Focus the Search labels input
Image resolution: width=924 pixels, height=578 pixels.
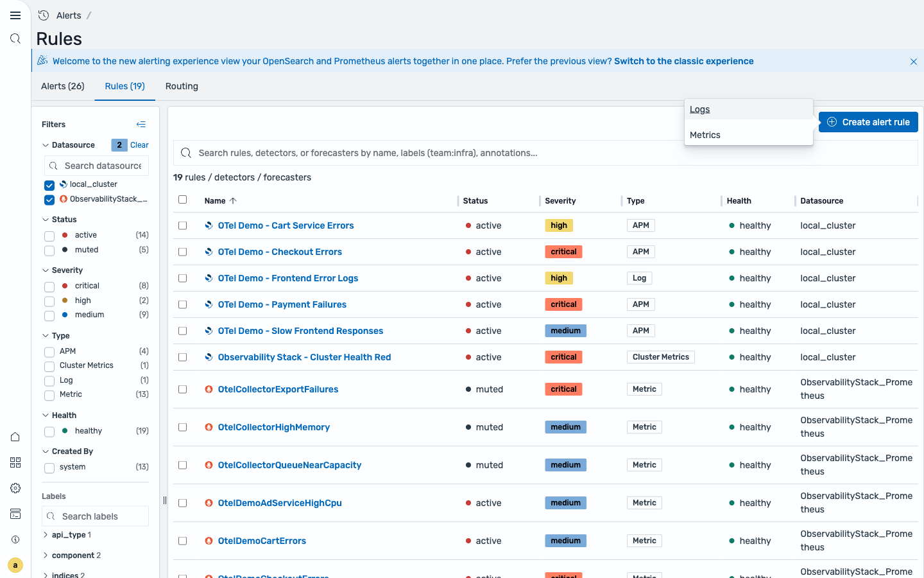click(95, 516)
